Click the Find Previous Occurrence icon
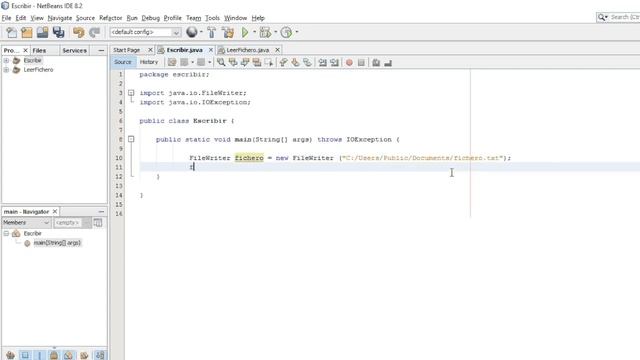Screen dimensions: 640x360 233,62
